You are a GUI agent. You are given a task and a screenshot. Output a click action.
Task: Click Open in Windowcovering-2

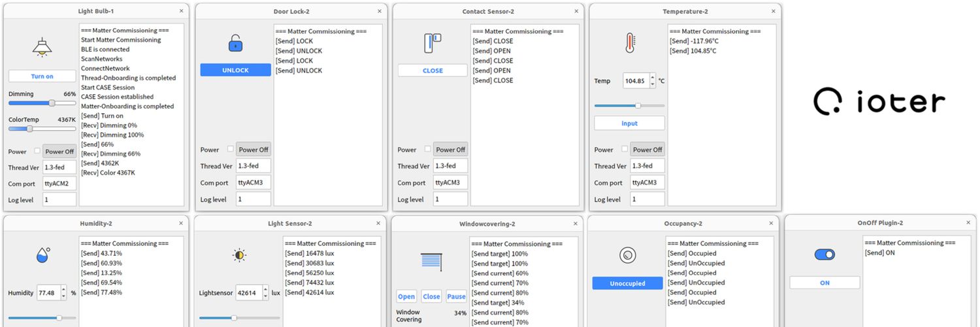pyautogui.click(x=406, y=296)
